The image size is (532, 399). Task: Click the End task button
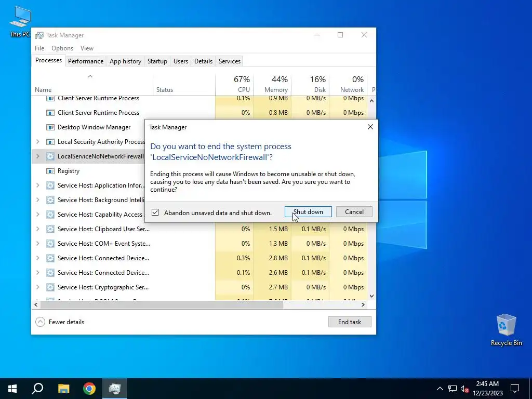pos(350,322)
